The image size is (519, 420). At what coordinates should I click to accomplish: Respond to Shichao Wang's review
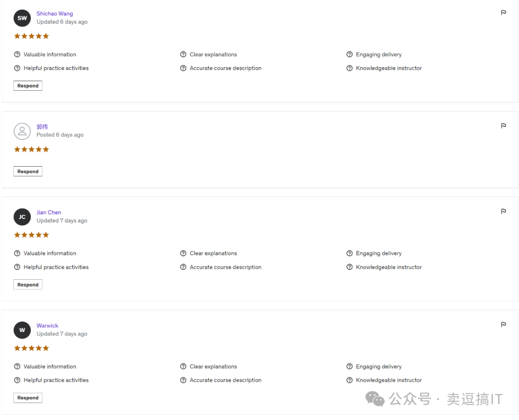(28, 86)
